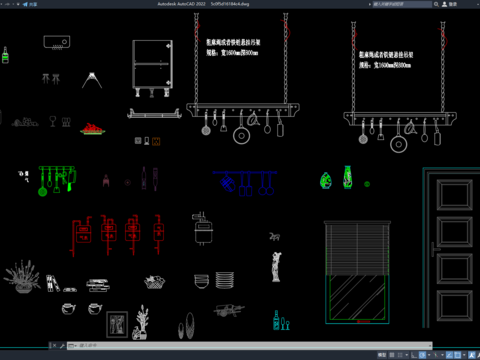Open the snap mode settings dropdown arrow

click(x=407, y=355)
